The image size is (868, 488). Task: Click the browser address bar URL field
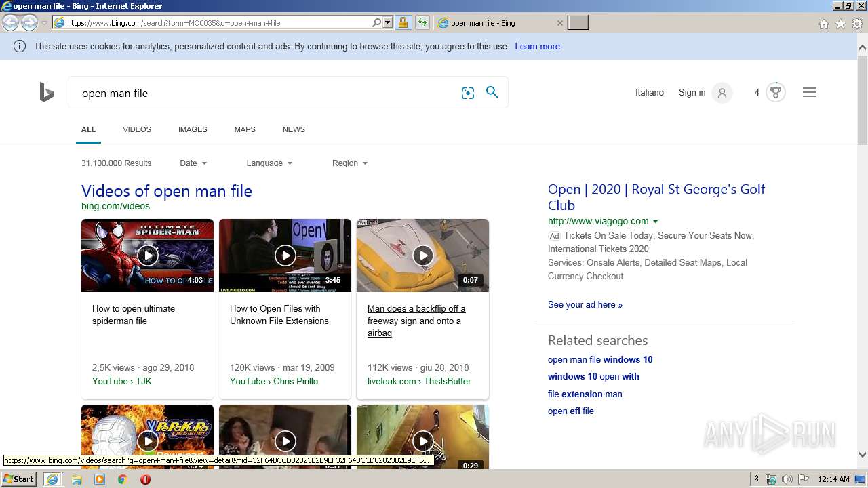coord(217,22)
